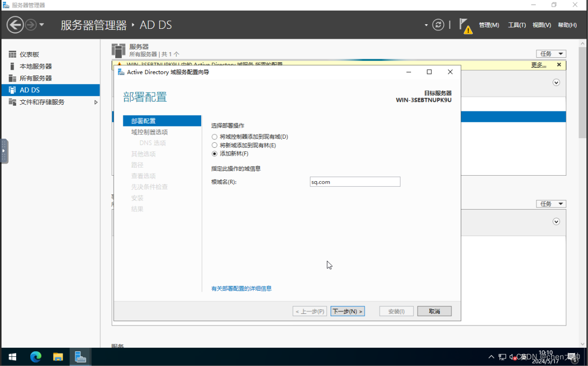The image size is (588, 366).
Task: Open the 管理(M) menu
Action: 488,25
